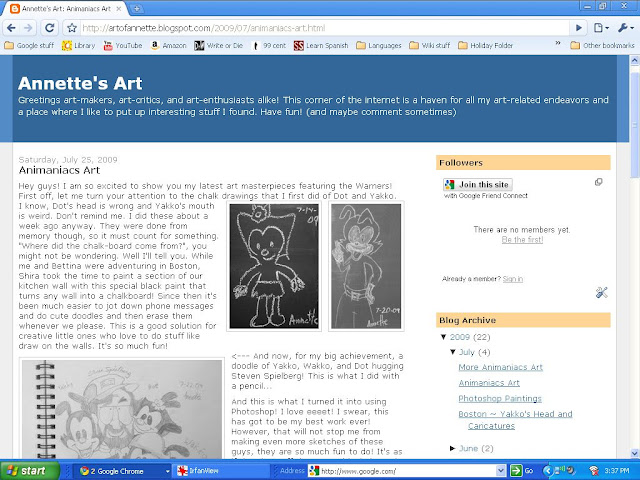Viewport: 640px width, 480px height.
Task: Click the Go arrow beside the address bar
Action: point(579,28)
